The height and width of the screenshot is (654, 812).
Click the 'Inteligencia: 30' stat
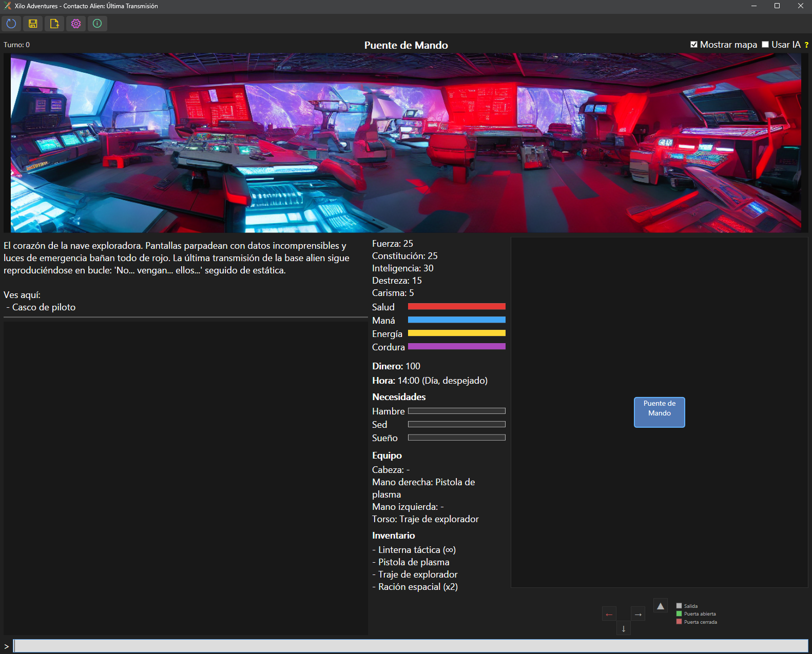[x=403, y=268]
